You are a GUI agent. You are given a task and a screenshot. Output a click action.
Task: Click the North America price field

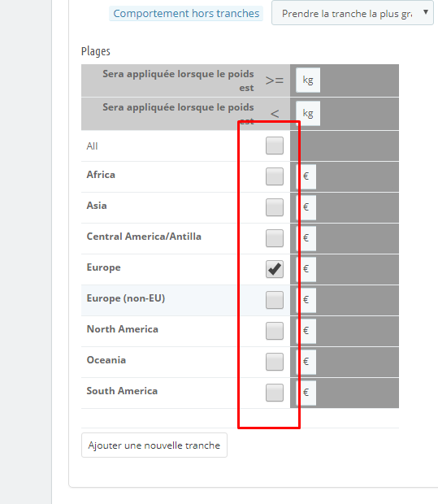pyautogui.click(x=306, y=331)
